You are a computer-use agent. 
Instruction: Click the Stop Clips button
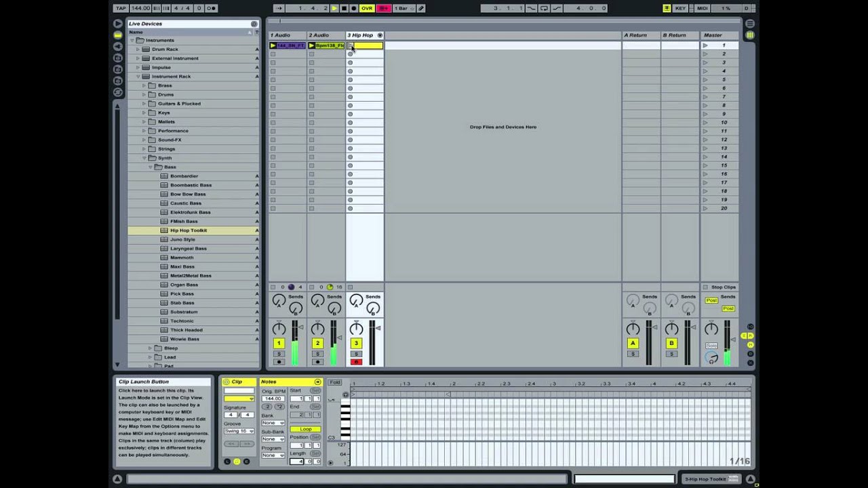tap(719, 287)
